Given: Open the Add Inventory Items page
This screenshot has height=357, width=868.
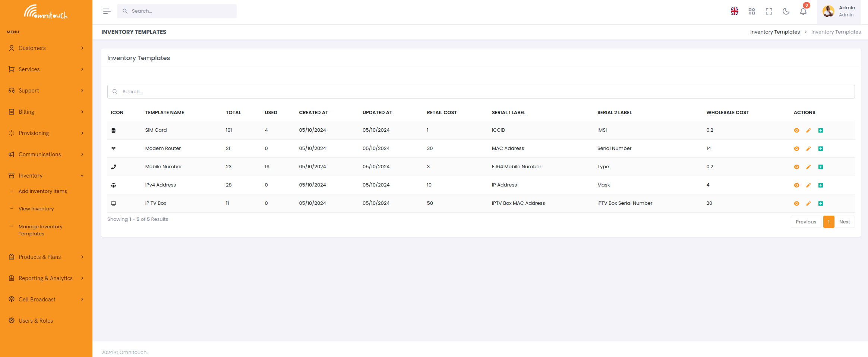Looking at the screenshot, I should point(42,191).
